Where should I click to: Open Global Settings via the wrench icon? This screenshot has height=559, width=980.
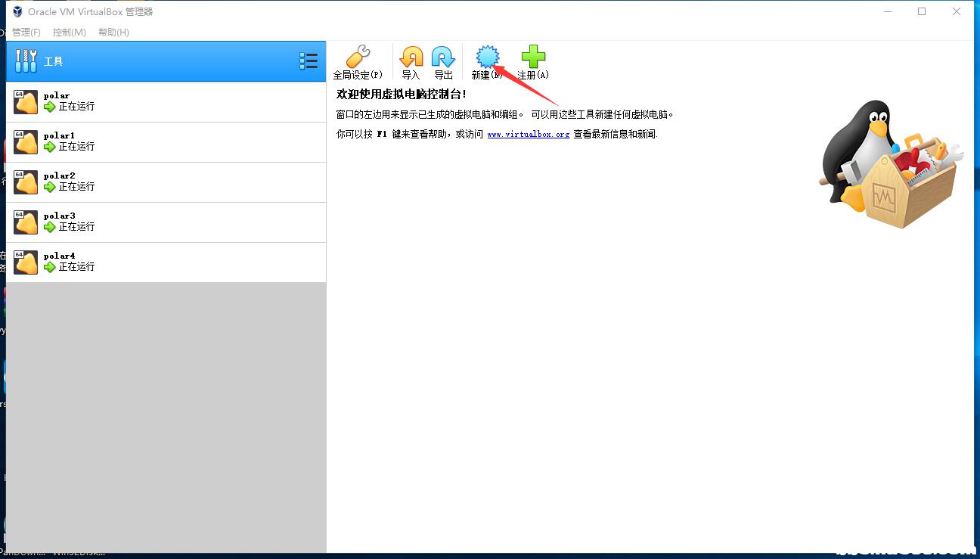(357, 56)
